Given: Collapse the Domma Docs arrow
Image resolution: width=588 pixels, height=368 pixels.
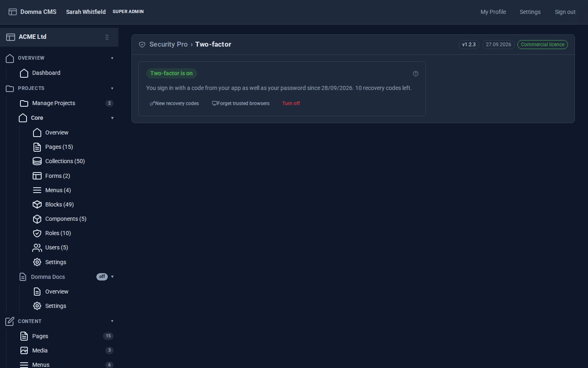Looking at the screenshot, I should 112,277.
